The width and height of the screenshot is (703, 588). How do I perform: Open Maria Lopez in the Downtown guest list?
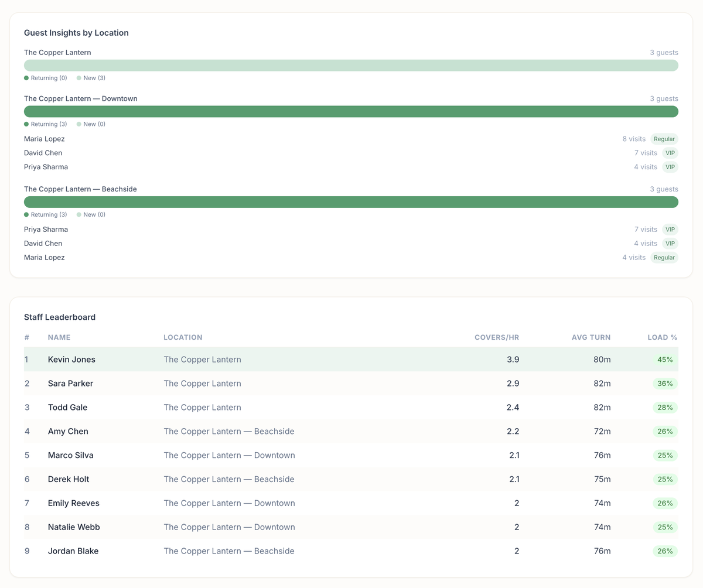[45, 139]
